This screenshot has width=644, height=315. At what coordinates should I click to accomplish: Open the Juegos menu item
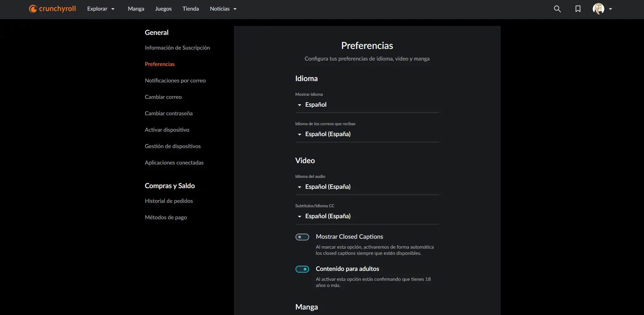click(163, 9)
